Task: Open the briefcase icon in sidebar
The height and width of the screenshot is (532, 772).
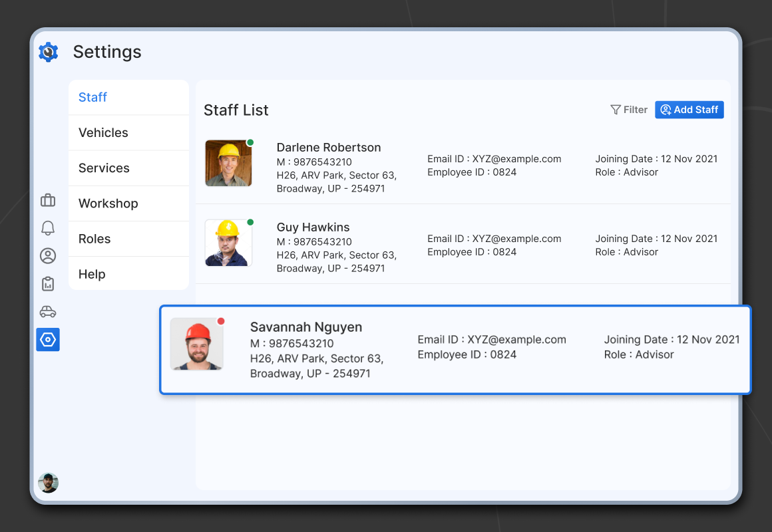Action: pos(48,200)
